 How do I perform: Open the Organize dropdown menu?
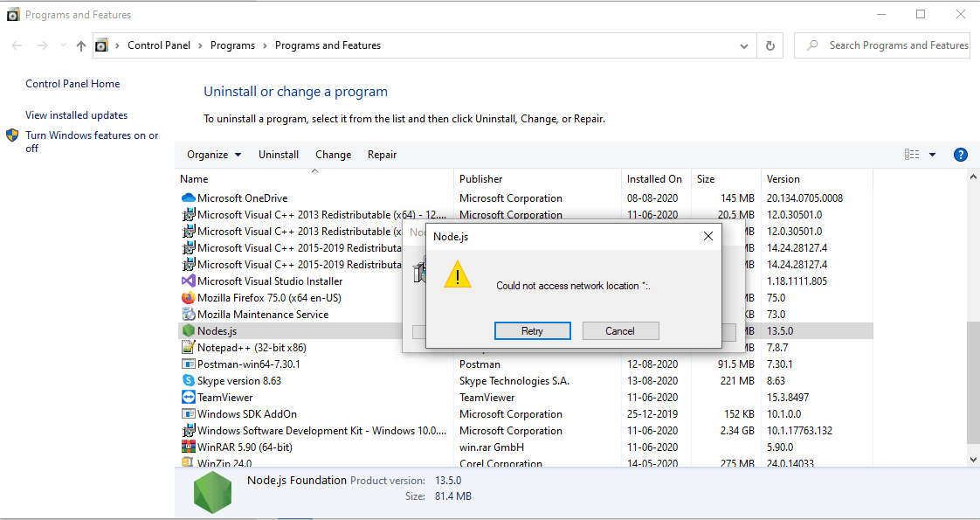214,155
